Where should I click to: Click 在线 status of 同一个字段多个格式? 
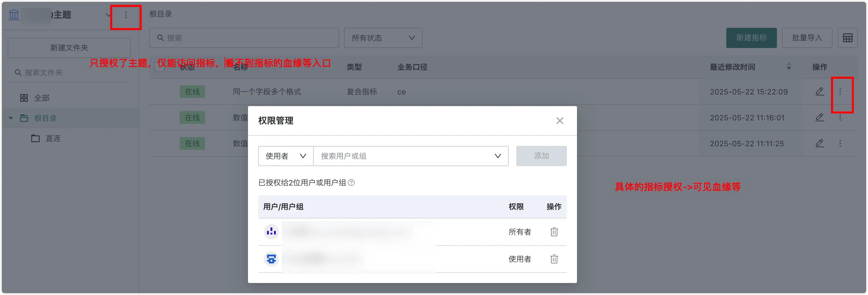click(192, 92)
